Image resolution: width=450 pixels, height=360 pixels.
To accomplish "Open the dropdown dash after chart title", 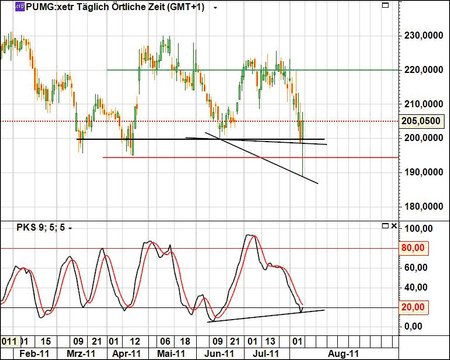I will tap(215, 7).
